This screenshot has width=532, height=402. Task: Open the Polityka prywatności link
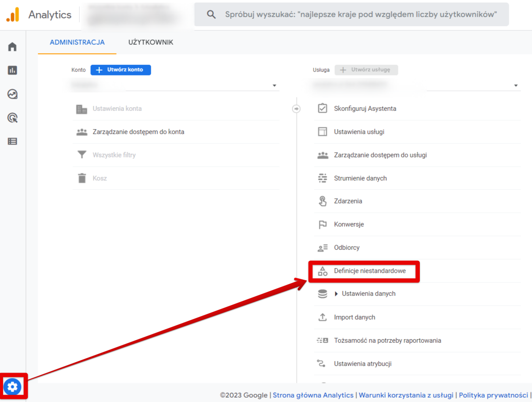click(493, 395)
